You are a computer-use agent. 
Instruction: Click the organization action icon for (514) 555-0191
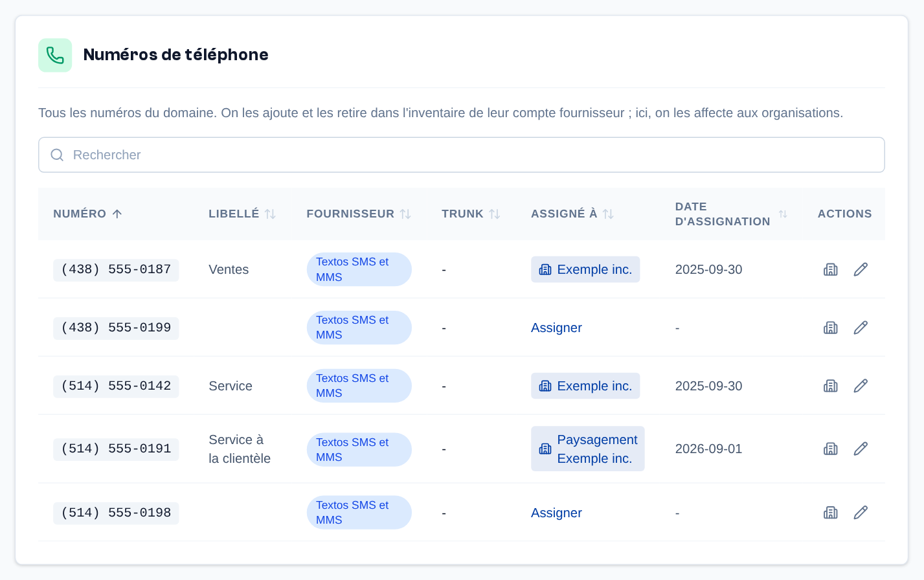tap(831, 449)
